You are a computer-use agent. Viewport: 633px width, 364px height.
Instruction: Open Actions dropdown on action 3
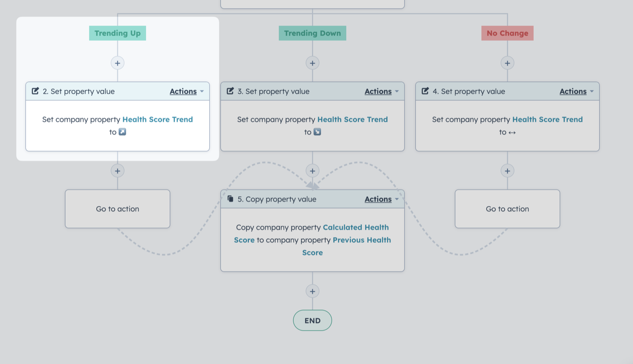pos(382,91)
